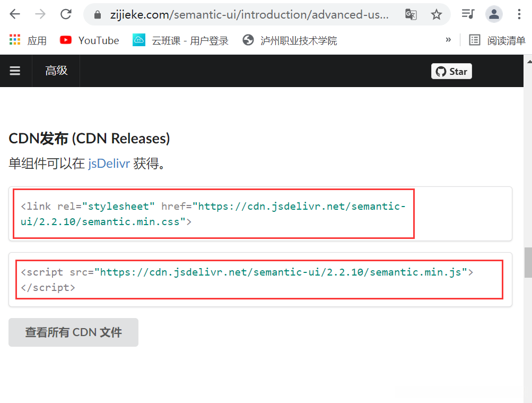532x403 pixels.
Task: Open the media control playlist icon
Action: coord(468,14)
